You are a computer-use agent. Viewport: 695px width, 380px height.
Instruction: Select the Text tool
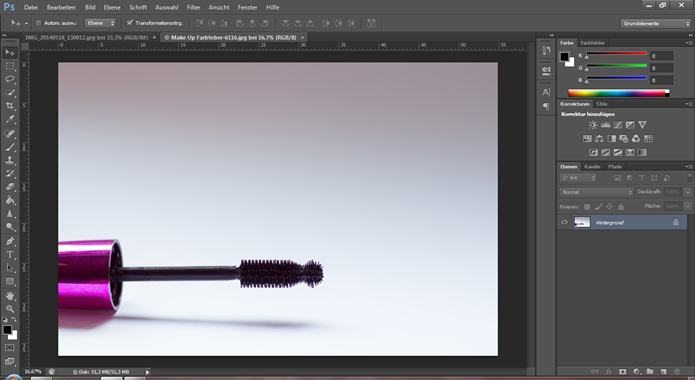pyautogui.click(x=10, y=255)
